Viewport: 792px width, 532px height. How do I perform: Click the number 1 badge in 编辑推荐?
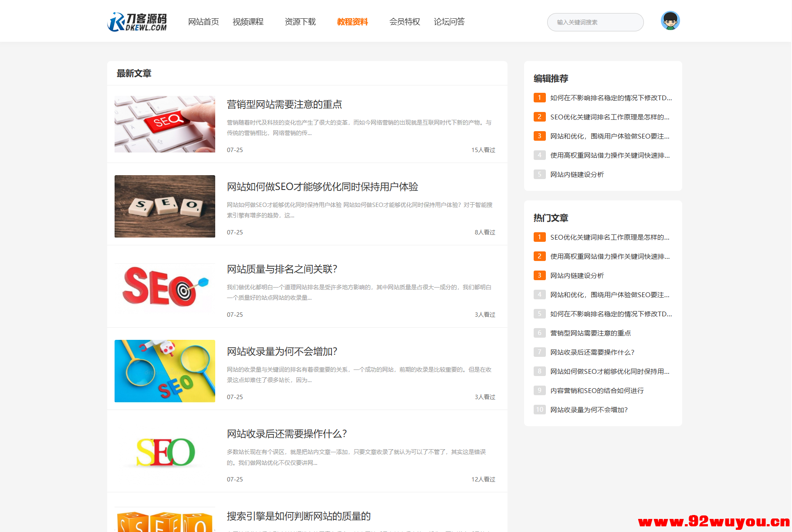coord(539,98)
